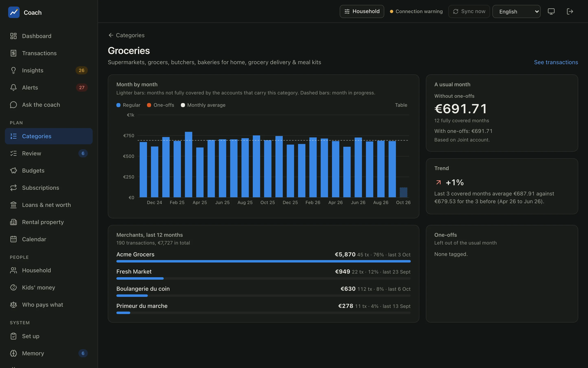Click the Sync now button

[469, 11]
